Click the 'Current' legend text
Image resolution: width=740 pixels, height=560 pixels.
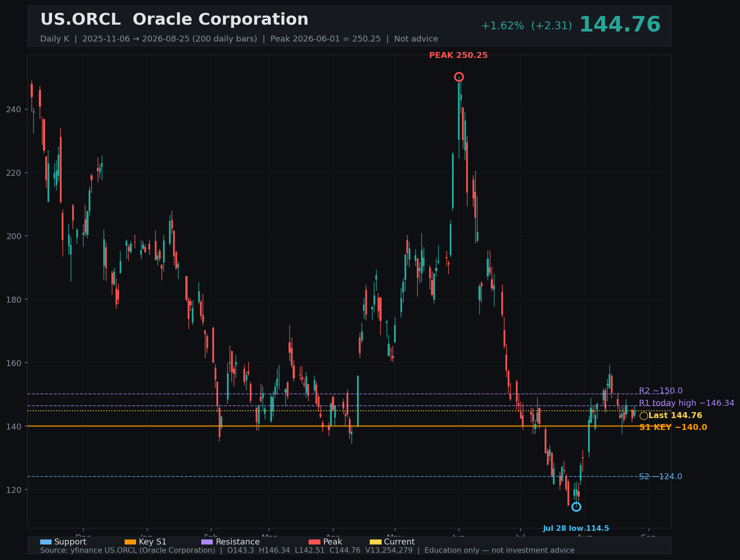pyautogui.click(x=399, y=542)
